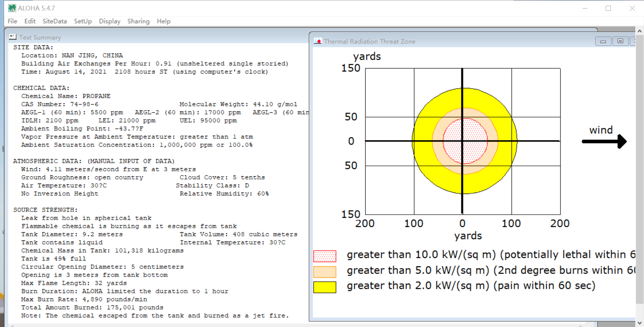Click the Text Summary window icon
644x327 pixels.
pos(13,37)
